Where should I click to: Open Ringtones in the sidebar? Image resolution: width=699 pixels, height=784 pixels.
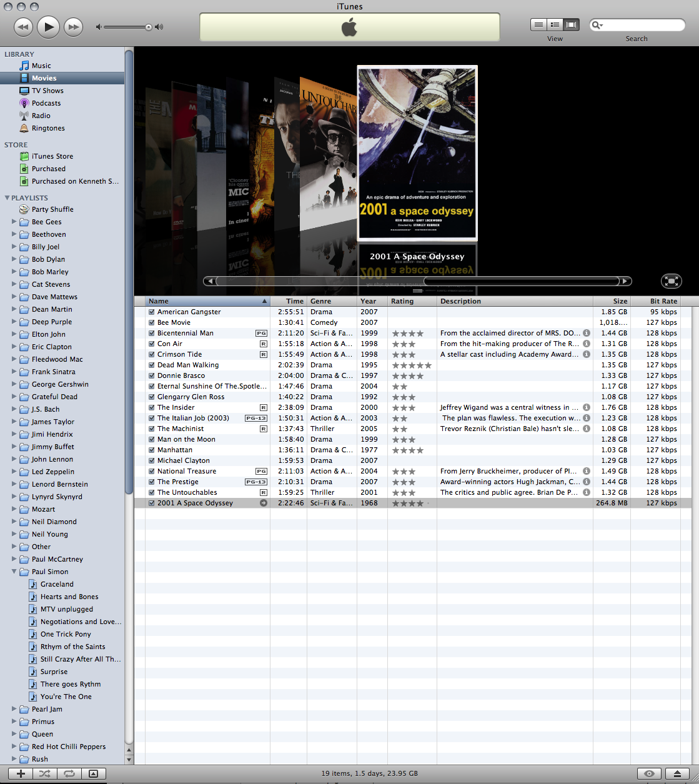pos(48,128)
